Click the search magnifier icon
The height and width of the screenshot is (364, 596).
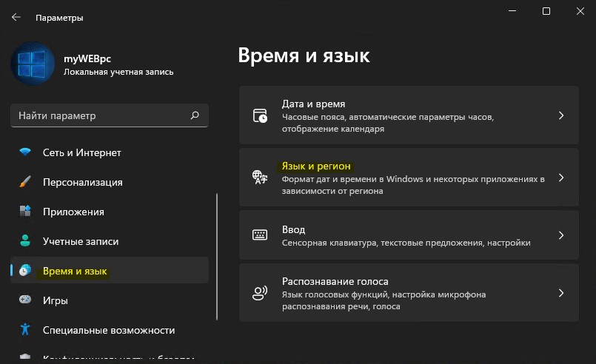click(195, 115)
